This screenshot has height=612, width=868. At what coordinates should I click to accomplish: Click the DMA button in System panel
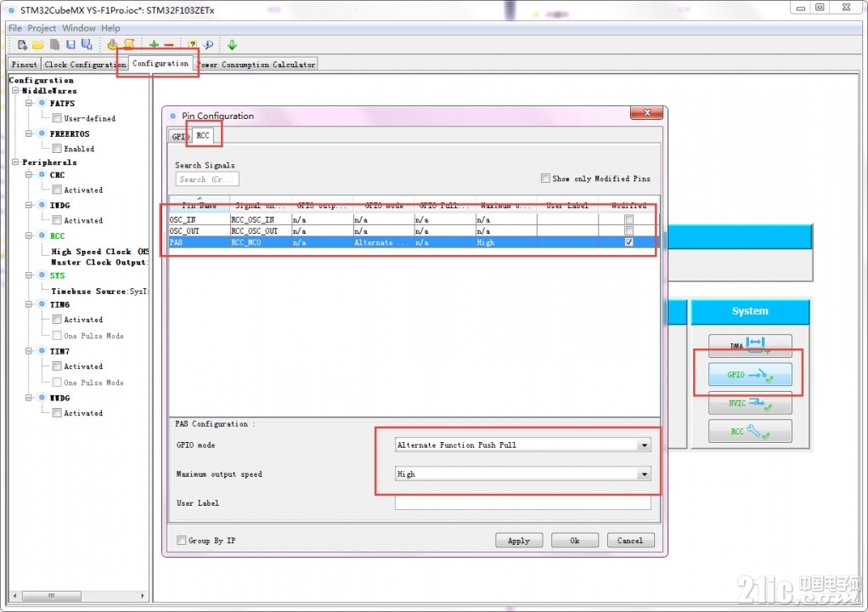point(750,345)
